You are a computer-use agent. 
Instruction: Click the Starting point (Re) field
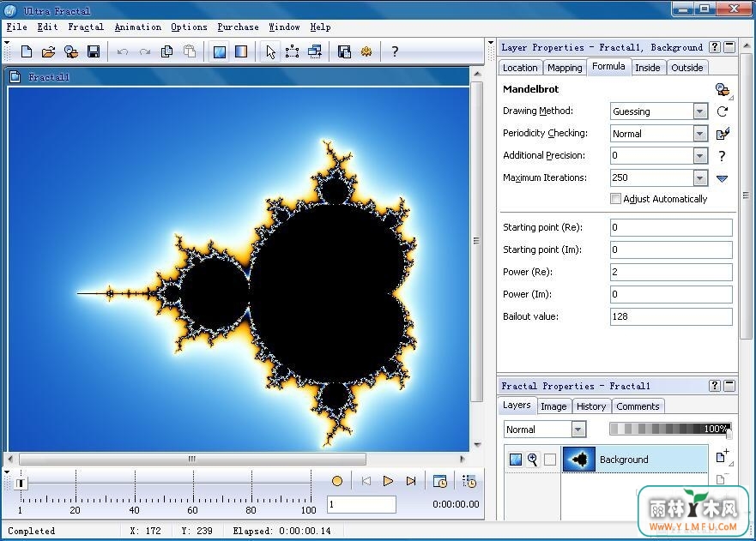tap(671, 227)
